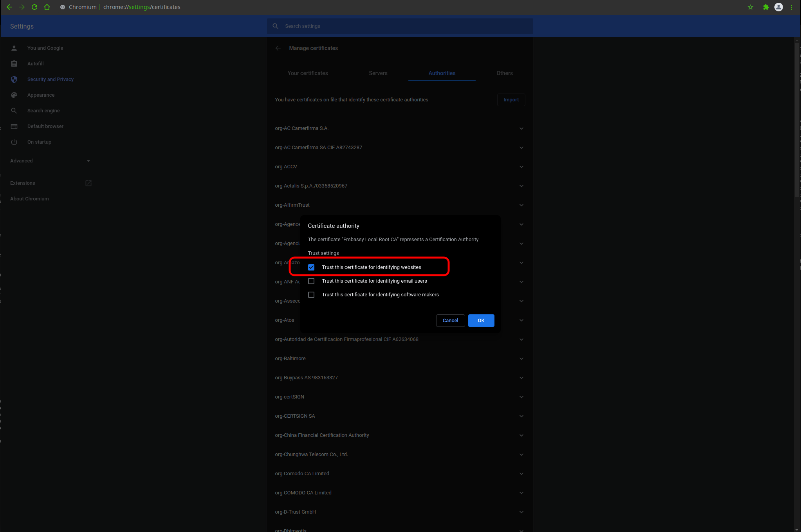Screen dimensions: 801x532
Task: Click the browser reload icon
Action: tap(34, 7)
